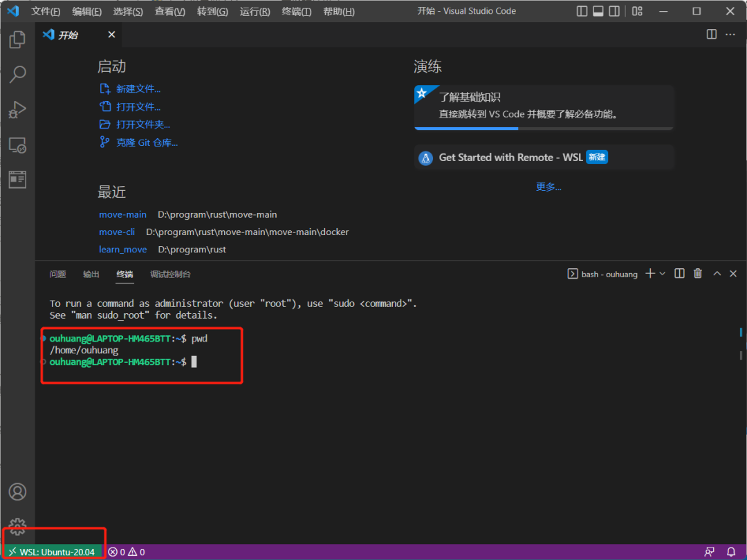Click the walkthrough progress bar under 了解基础知识
This screenshot has height=560, width=747.
(544, 128)
